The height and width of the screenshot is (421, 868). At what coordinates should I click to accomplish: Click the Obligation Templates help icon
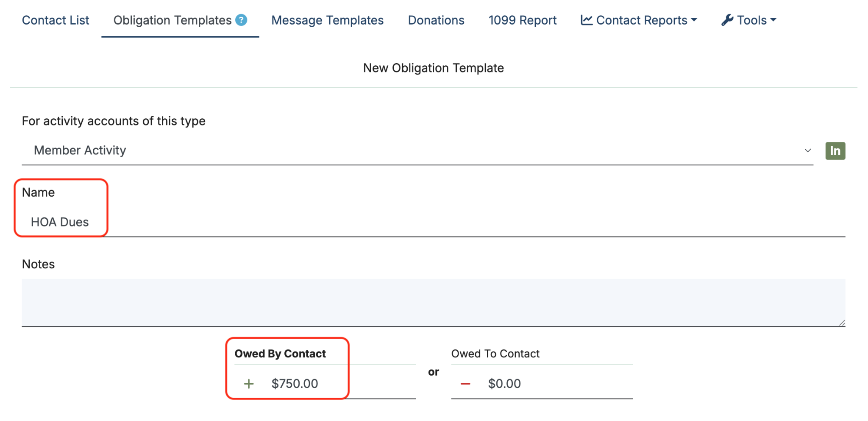pyautogui.click(x=240, y=20)
